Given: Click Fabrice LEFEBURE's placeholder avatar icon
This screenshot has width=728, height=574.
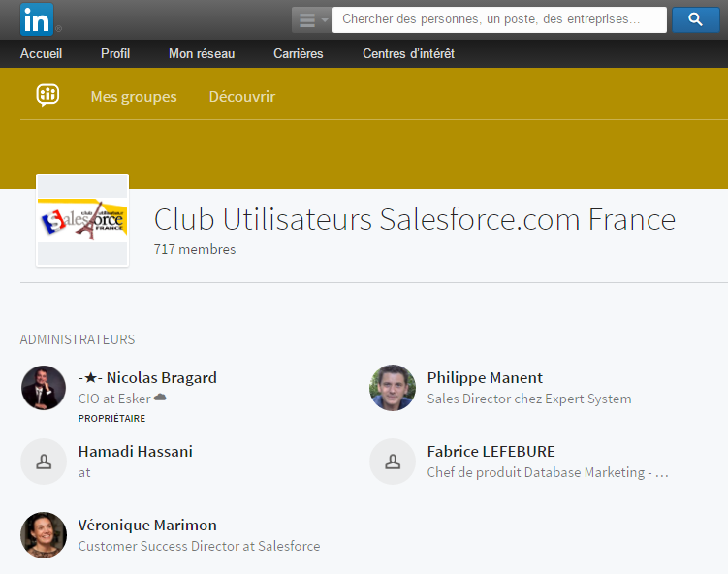Looking at the screenshot, I should tap(393, 462).
